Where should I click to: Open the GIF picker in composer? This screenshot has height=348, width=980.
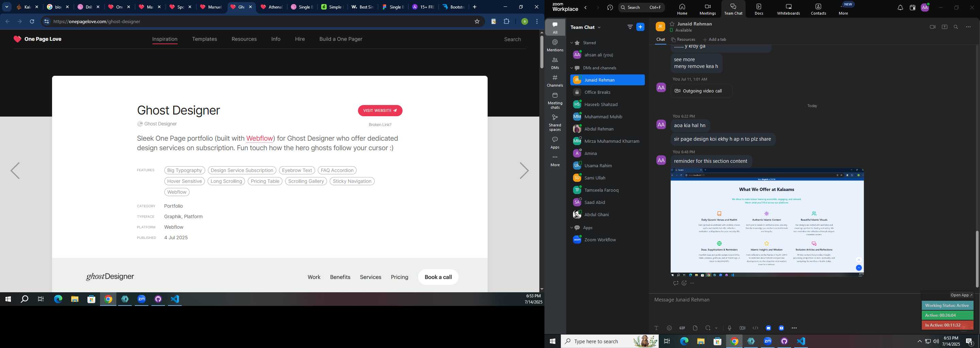click(x=682, y=328)
